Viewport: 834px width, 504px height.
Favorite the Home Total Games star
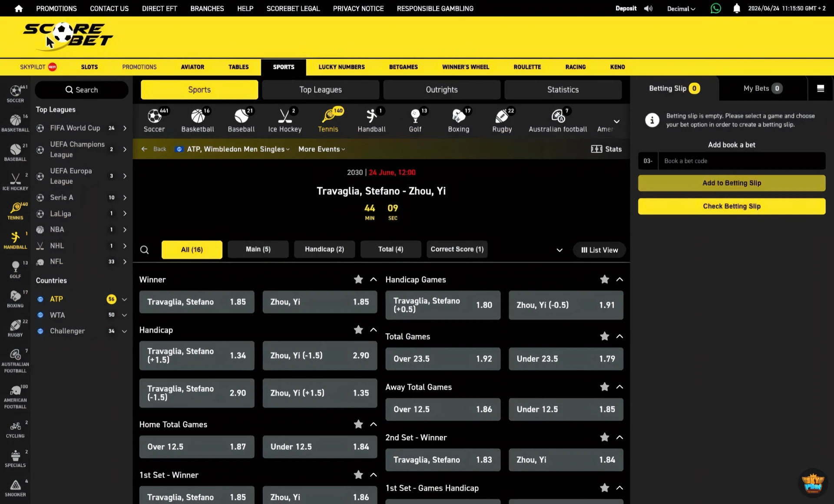coord(358,424)
